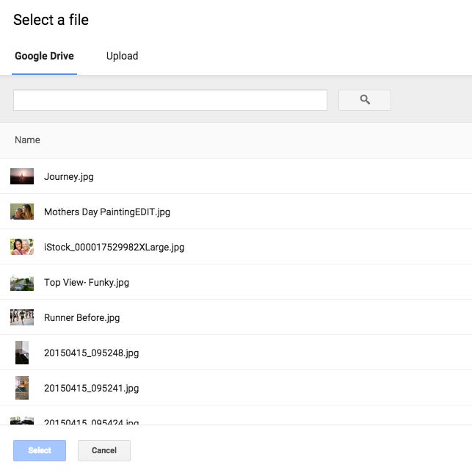Select the 20150415_095248.jpg file name
The width and height of the screenshot is (472, 476).
[91, 353]
